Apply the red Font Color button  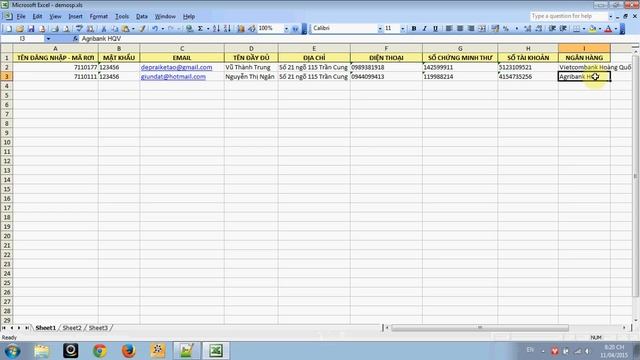tap(608, 29)
